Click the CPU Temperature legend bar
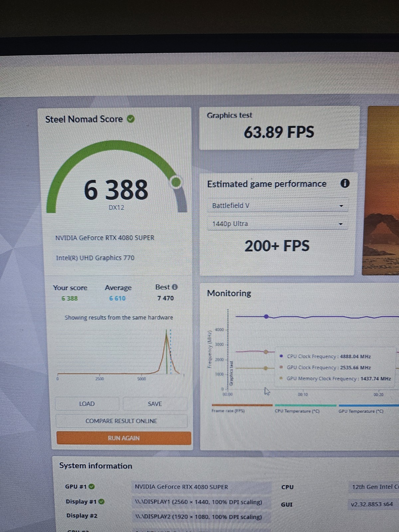This screenshot has width=399, height=532. (306, 405)
